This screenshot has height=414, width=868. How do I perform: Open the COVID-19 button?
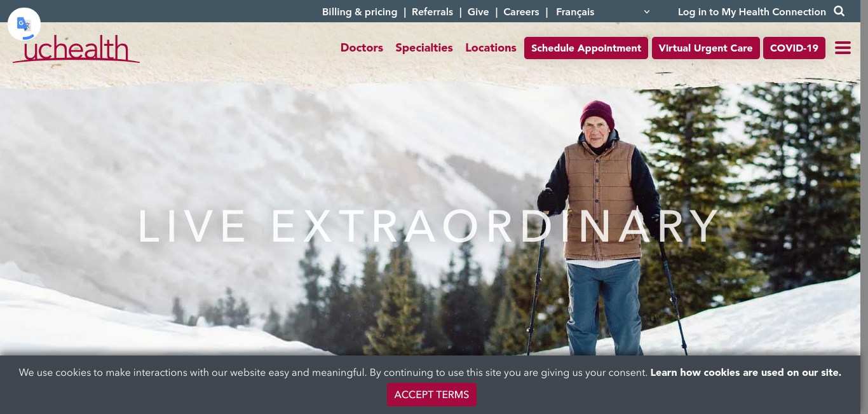click(x=794, y=48)
